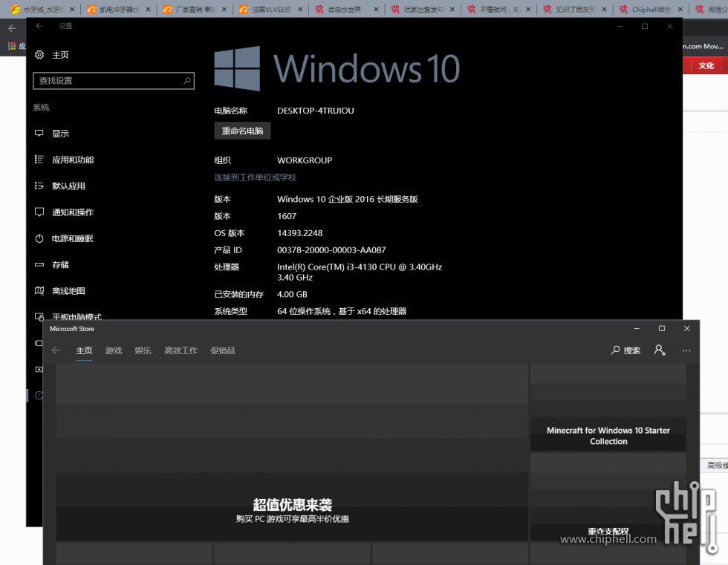This screenshot has height=565, width=728.
Task: Switch to the 娱乐 tab in Microsoft Store
Action: 143,350
